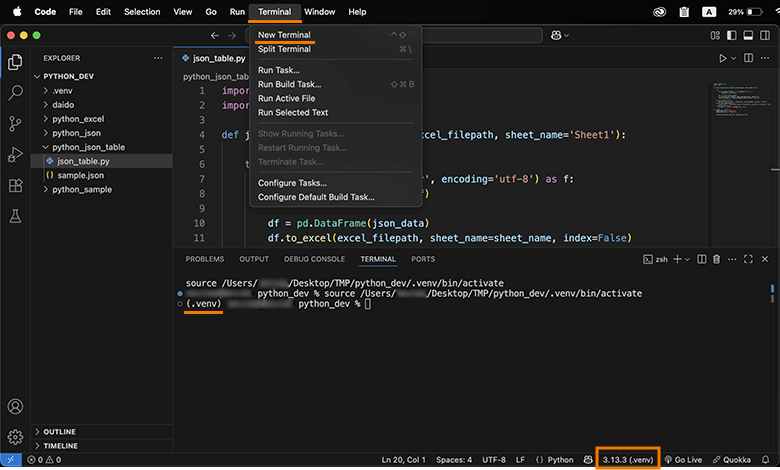Open Copilot dropdown chevron in title bar
Screen dimensions: 780x470
567,36
